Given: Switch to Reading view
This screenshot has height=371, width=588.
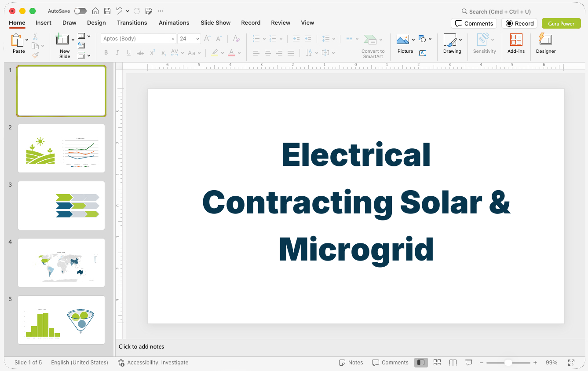Looking at the screenshot, I should point(453,362).
